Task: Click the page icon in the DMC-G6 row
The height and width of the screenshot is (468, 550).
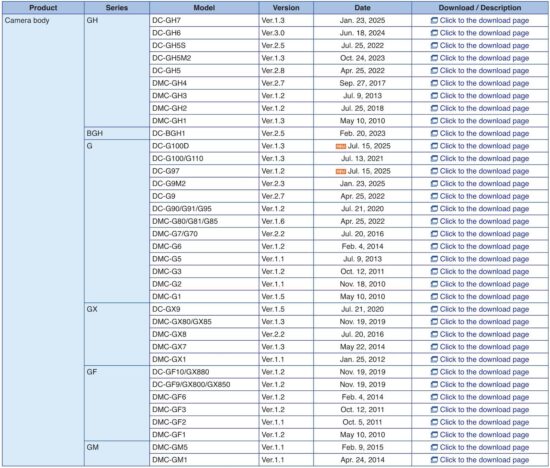Action: pyautogui.click(x=434, y=246)
